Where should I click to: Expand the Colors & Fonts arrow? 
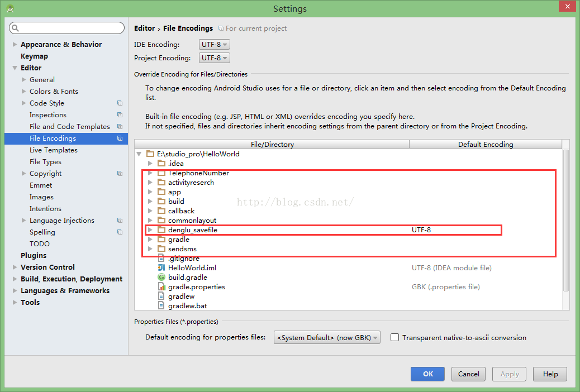point(23,92)
